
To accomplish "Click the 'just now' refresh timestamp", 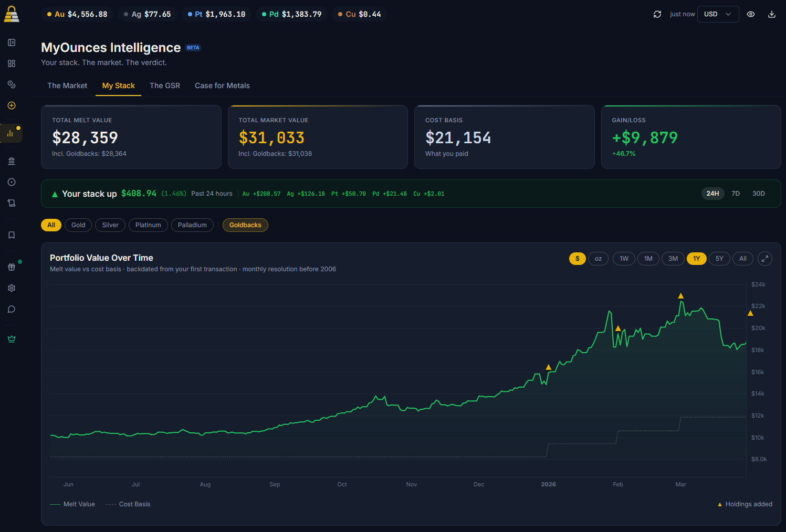I will [x=683, y=14].
